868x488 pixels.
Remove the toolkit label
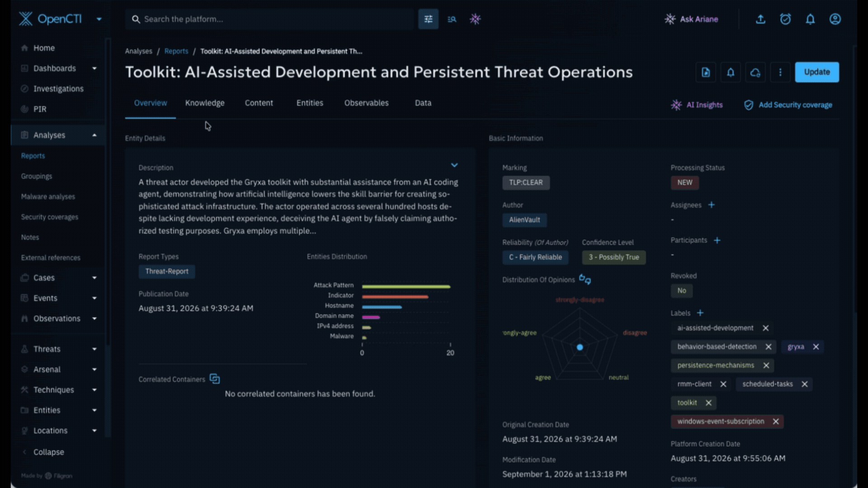[708, 403]
